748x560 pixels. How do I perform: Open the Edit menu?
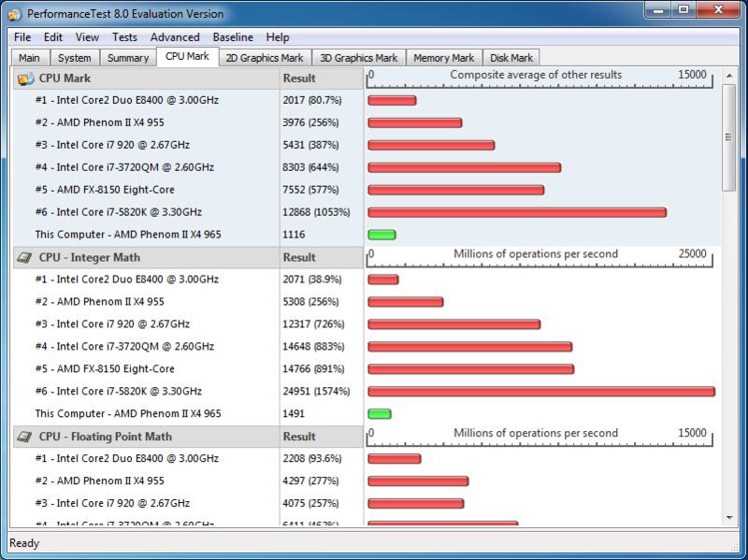(x=53, y=37)
